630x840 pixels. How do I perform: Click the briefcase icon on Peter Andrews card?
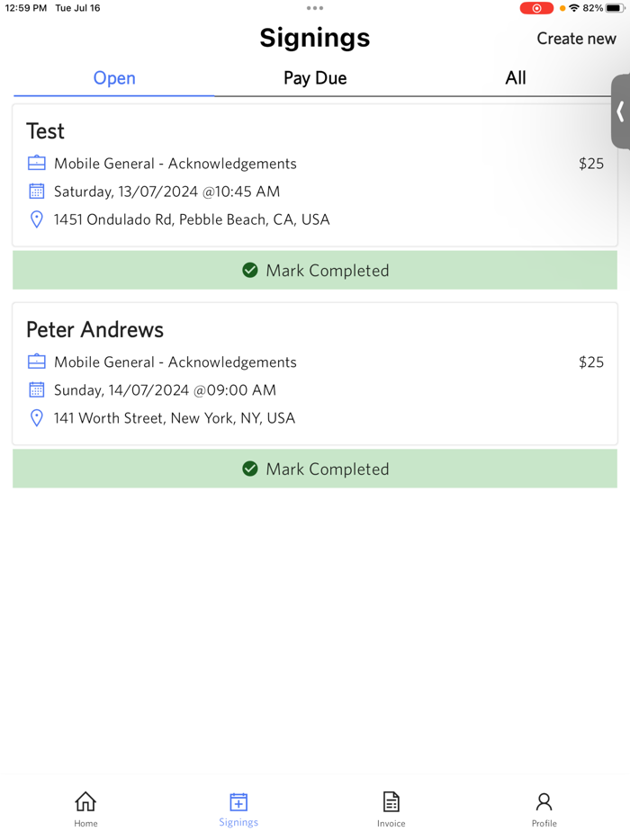tap(36, 362)
